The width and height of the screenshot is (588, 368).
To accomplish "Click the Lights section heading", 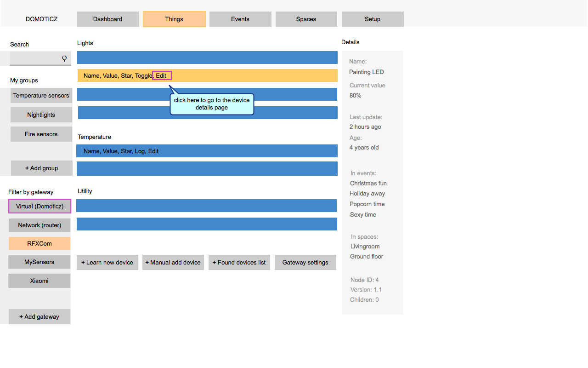I will [85, 43].
